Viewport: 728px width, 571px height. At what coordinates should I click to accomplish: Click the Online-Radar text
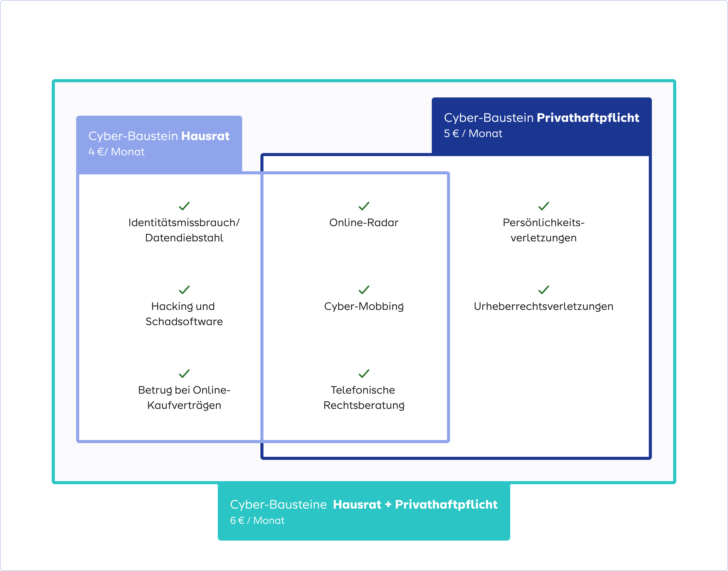point(364,223)
